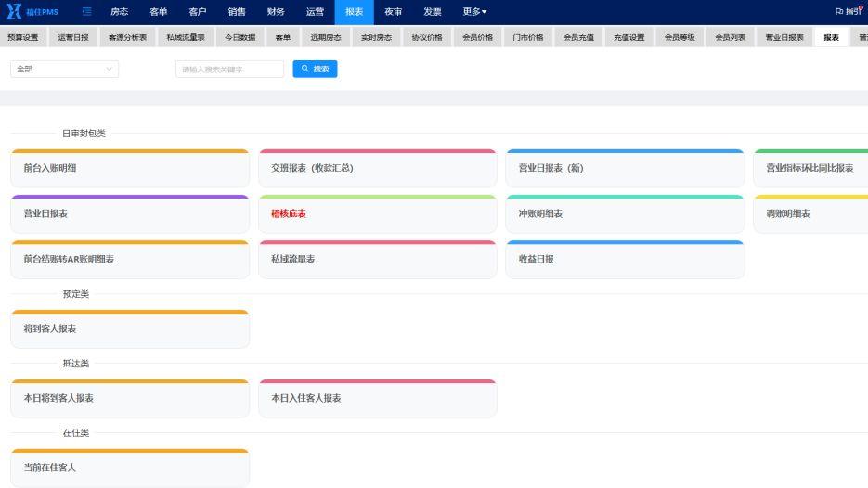Image resolution: width=868 pixels, height=488 pixels.
Task: Switch to the 门市价格 tab
Action: [528, 38]
